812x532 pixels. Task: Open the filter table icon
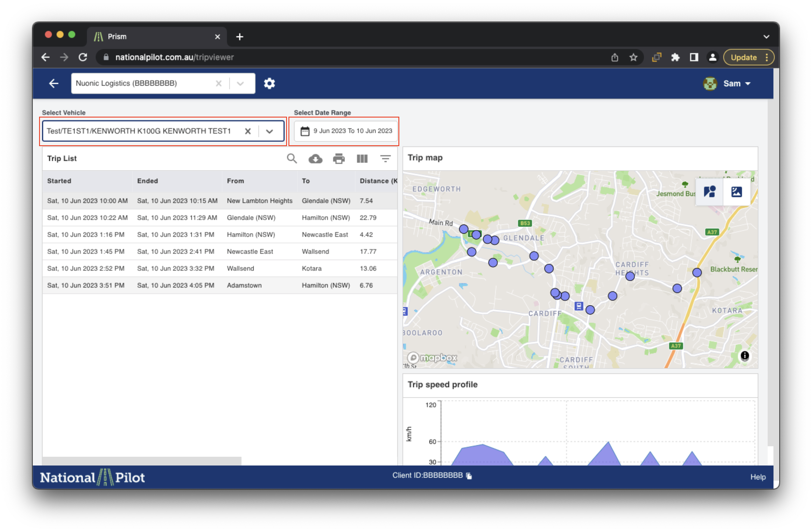tap(385, 159)
